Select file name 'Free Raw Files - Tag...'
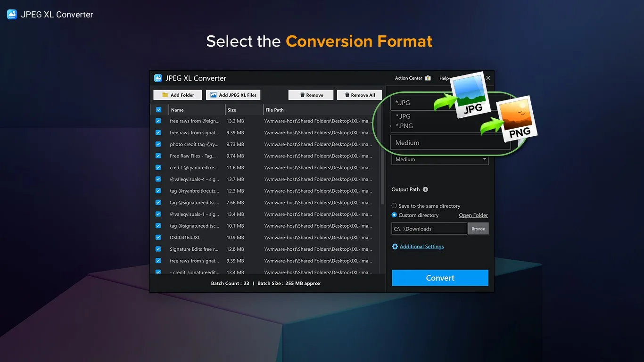The image size is (644, 362). click(192, 156)
